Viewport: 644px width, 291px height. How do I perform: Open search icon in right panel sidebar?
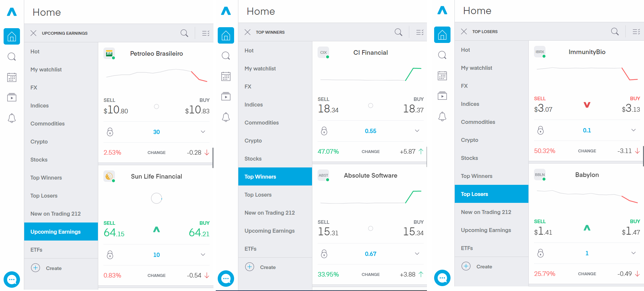[x=442, y=55]
